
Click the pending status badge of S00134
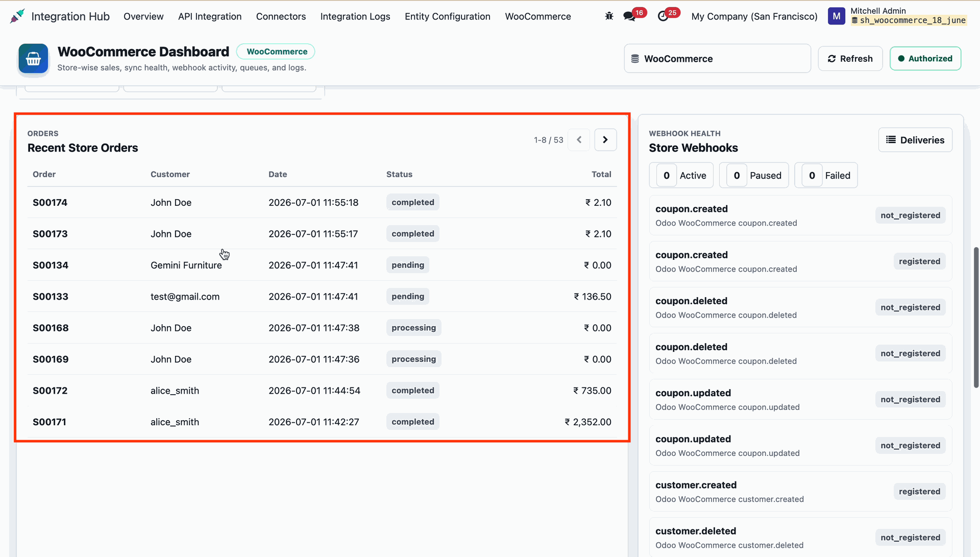tap(408, 265)
